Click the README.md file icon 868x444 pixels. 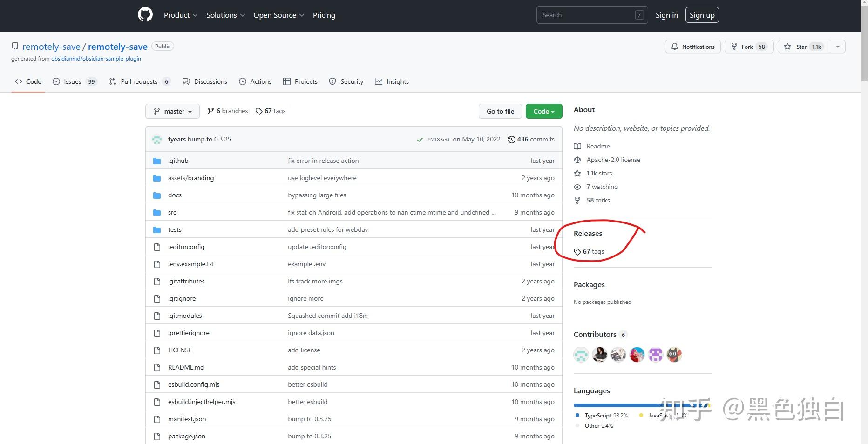157,367
